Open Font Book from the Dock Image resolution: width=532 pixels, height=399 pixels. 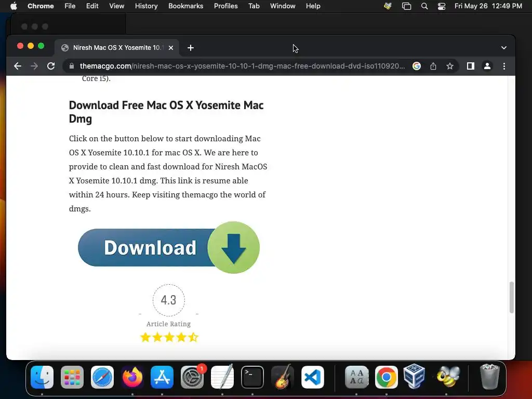click(356, 377)
